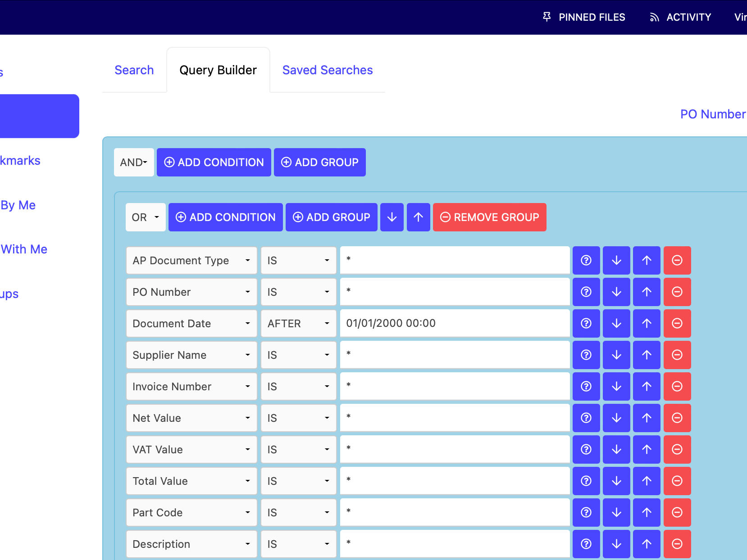Open the OR group operator dropdown
The height and width of the screenshot is (560, 747).
click(146, 217)
